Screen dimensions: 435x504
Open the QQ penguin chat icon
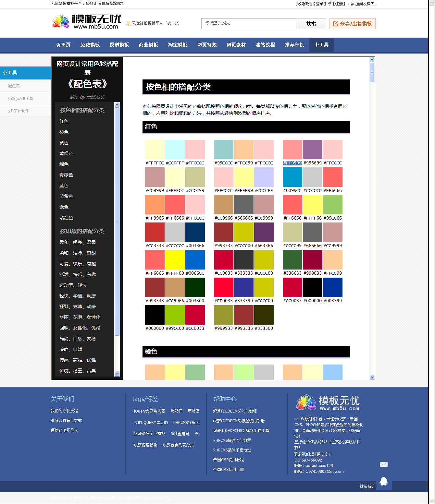(x=384, y=482)
